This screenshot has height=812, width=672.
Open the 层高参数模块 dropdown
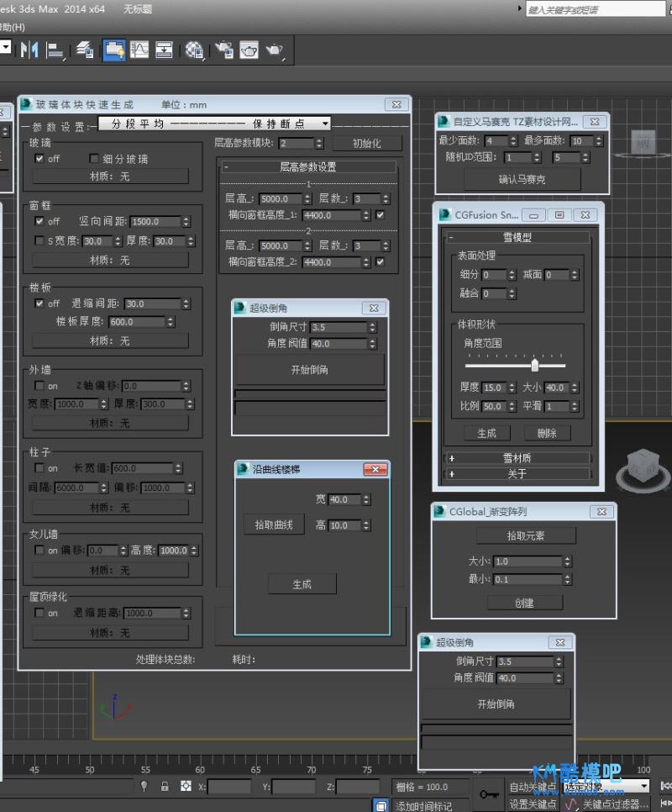321,144
